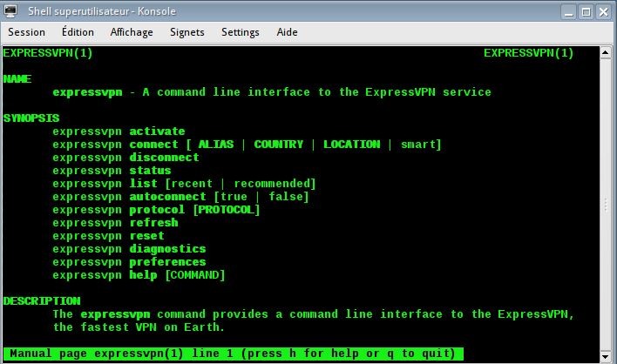Click the NAME section heading
This screenshot has width=617, height=364.
pos(17,79)
